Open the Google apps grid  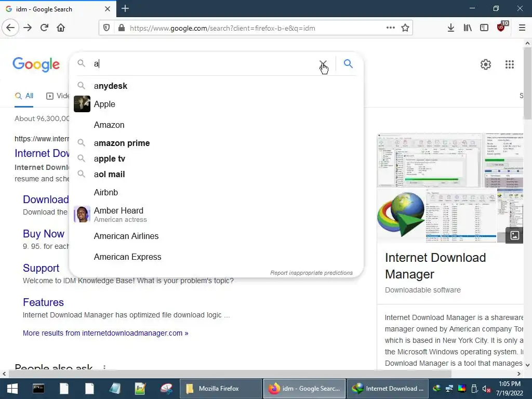click(x=510, y=64)
